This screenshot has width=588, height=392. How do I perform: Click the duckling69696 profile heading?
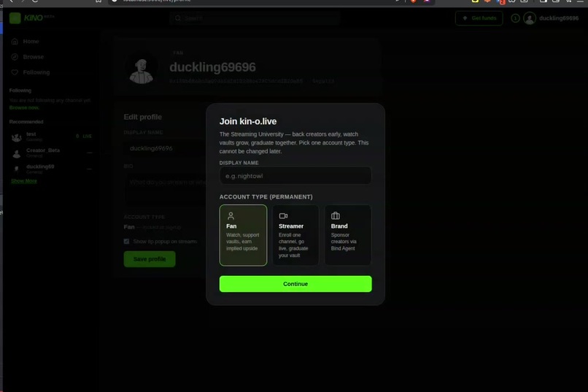(212, 67)
